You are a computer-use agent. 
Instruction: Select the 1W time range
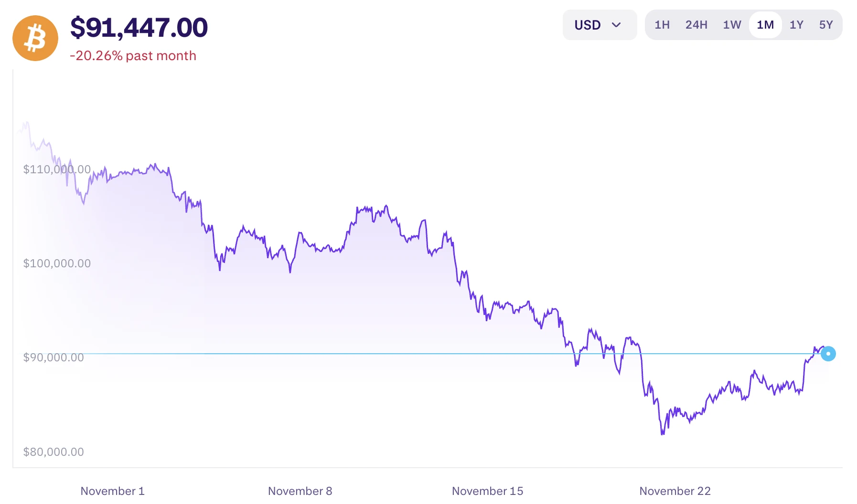(731, 25)
